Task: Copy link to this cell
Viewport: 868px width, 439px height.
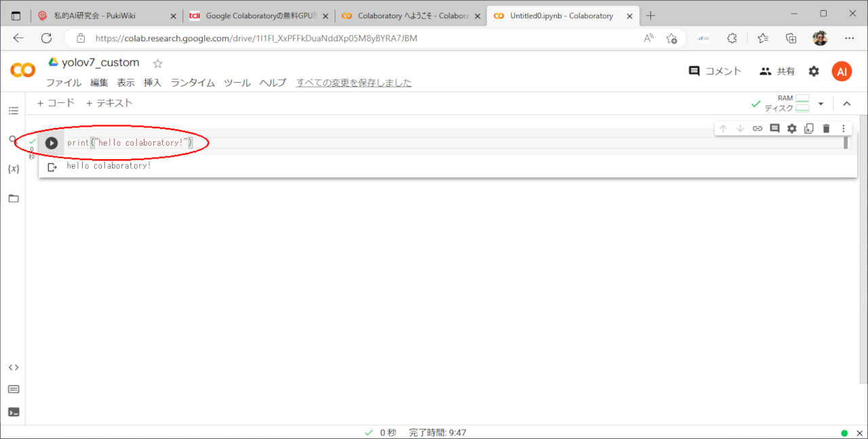Action: click(757, 129)
